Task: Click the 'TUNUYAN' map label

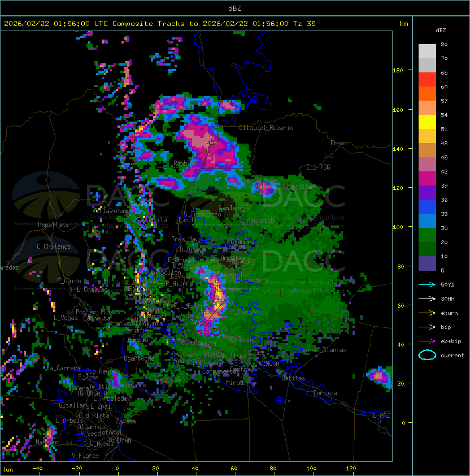Action: coord(120,440)
